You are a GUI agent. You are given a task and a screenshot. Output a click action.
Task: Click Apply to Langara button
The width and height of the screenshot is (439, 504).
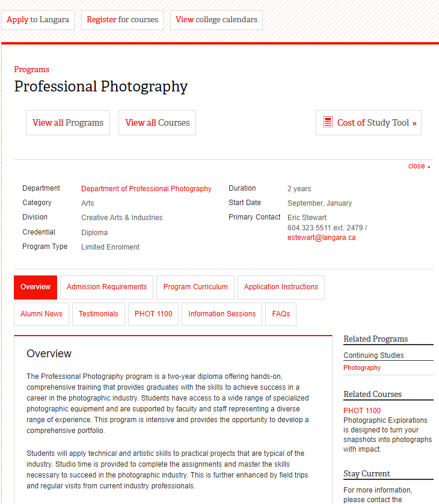(38, 20)
